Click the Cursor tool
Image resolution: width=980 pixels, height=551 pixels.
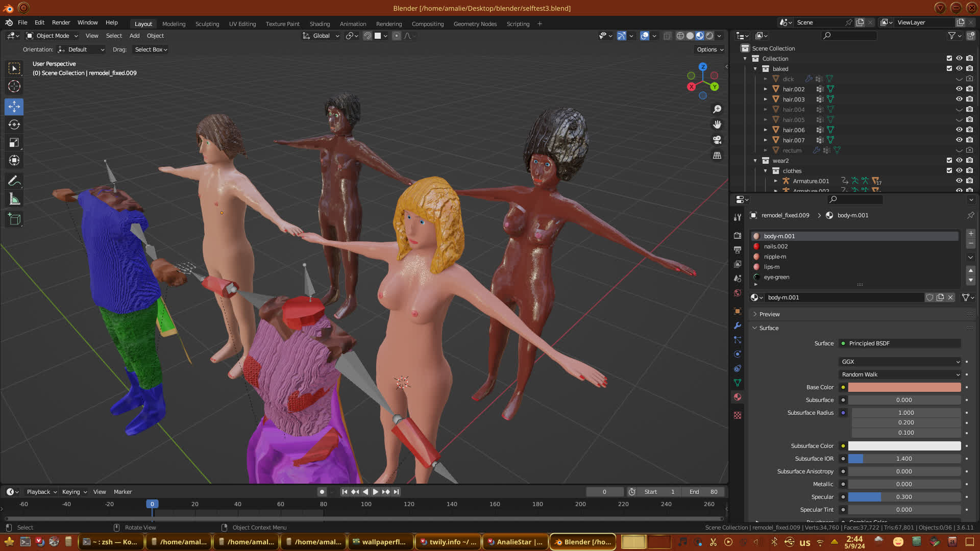[x=14, y=86]
